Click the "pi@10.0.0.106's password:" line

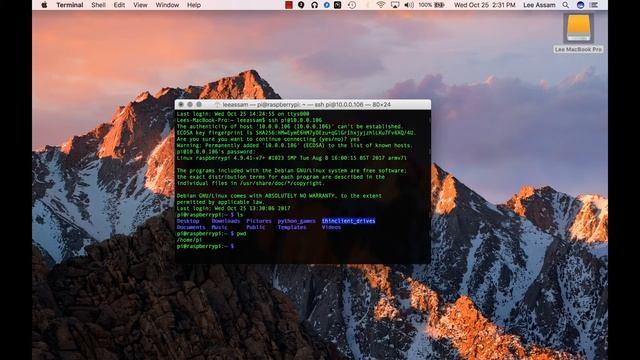[x=216, y=151]
